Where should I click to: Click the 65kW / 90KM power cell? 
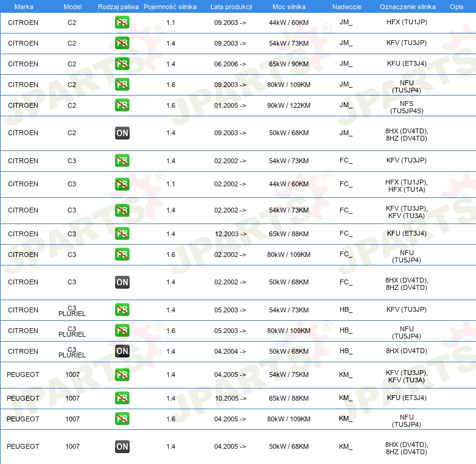click(289, 64)
